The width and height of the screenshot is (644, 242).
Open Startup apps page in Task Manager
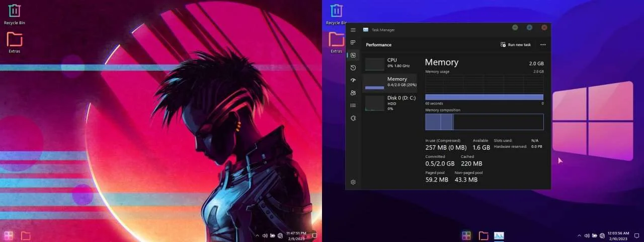pos(353,80)
